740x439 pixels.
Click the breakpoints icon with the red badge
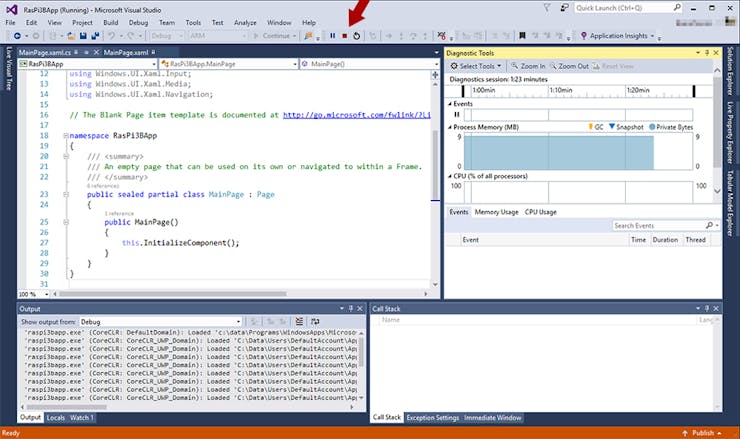441,36
